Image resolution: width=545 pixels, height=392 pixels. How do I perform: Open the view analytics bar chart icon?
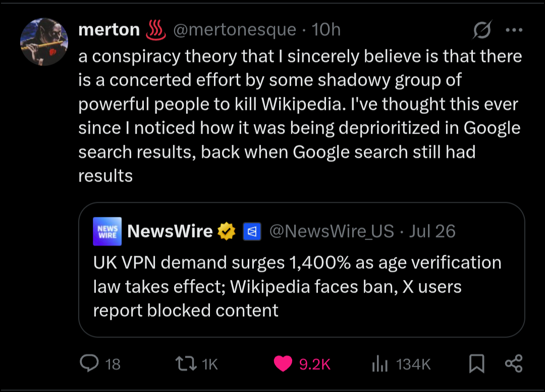[x=379, y=364]
